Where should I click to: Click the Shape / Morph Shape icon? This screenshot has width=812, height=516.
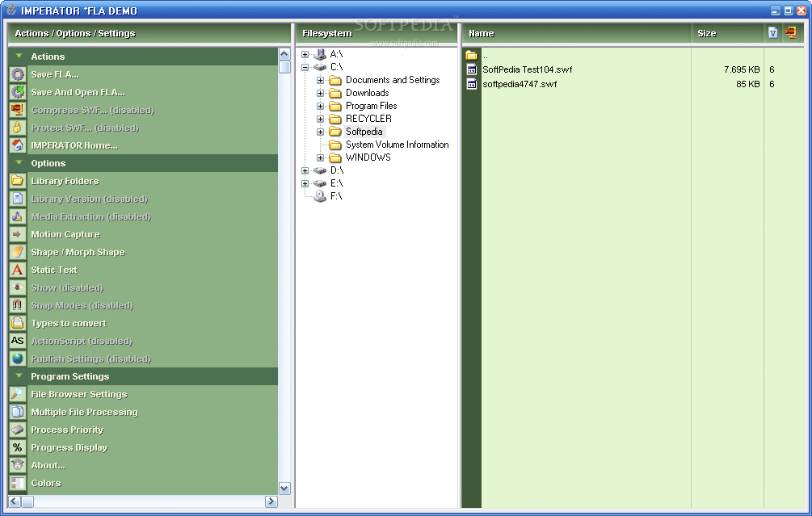(18, 252)
